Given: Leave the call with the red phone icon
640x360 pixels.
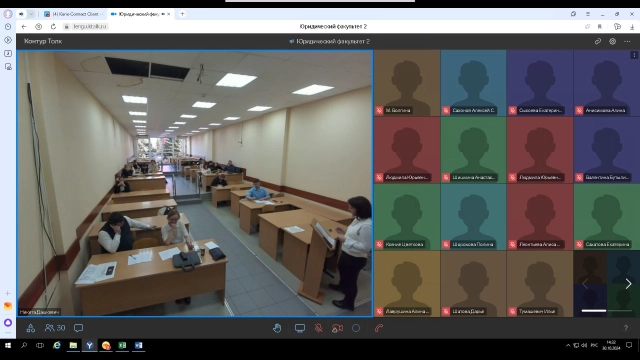Looking at the screenshot, I should [379, 328].
